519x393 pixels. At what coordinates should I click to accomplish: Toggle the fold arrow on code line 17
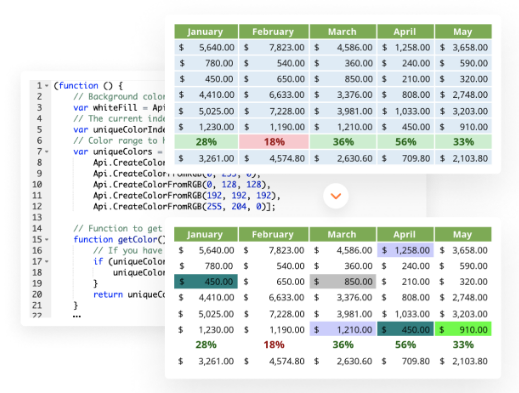(x=47, y=262)
